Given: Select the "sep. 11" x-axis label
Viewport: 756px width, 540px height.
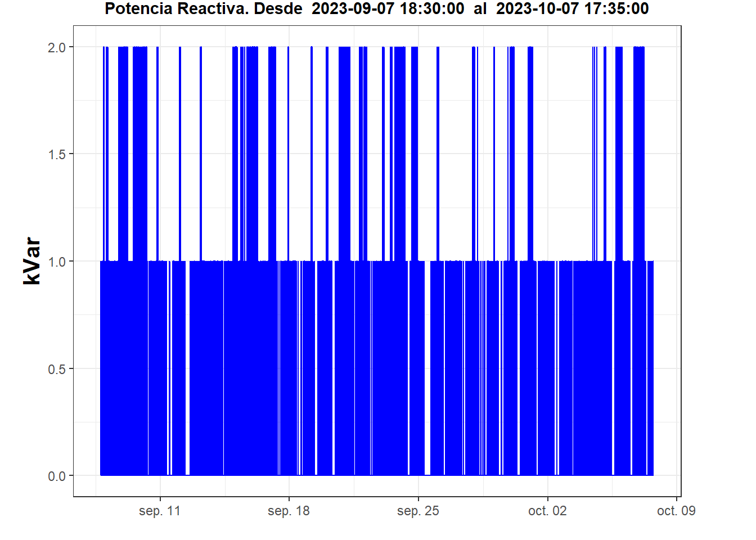Looking at the screenshot, I should coord(160,511).
